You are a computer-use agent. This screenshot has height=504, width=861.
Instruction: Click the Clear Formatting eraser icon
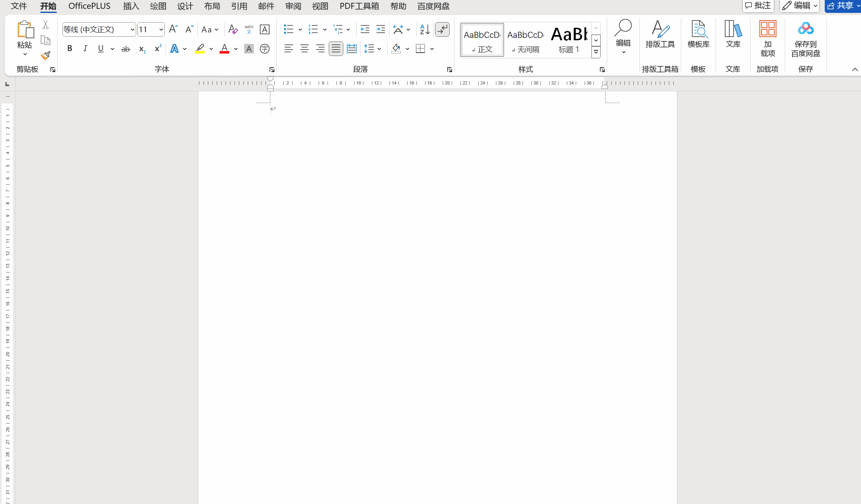pos(232,29)
